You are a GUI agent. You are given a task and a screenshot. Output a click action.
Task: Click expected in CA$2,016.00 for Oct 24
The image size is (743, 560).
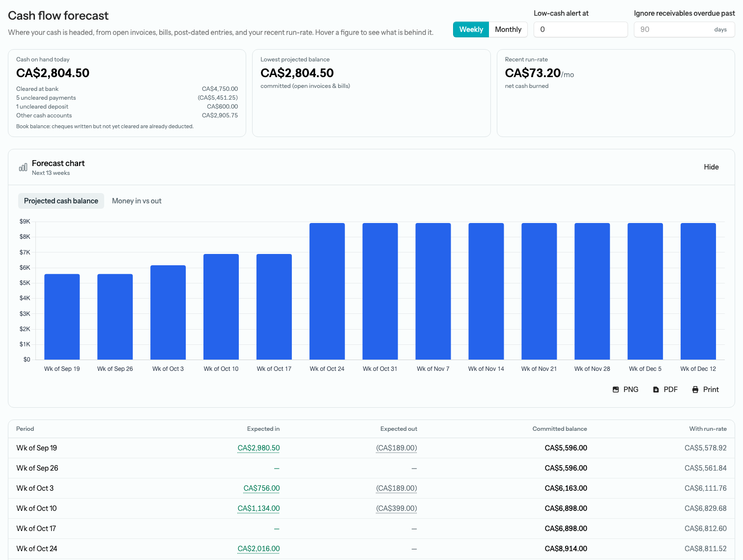click(x=258, y=549)
